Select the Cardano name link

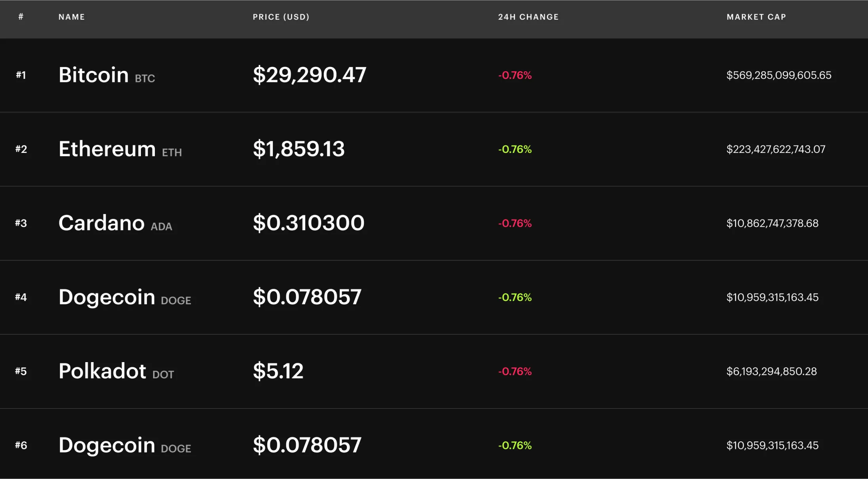click(x=101, y=223)
